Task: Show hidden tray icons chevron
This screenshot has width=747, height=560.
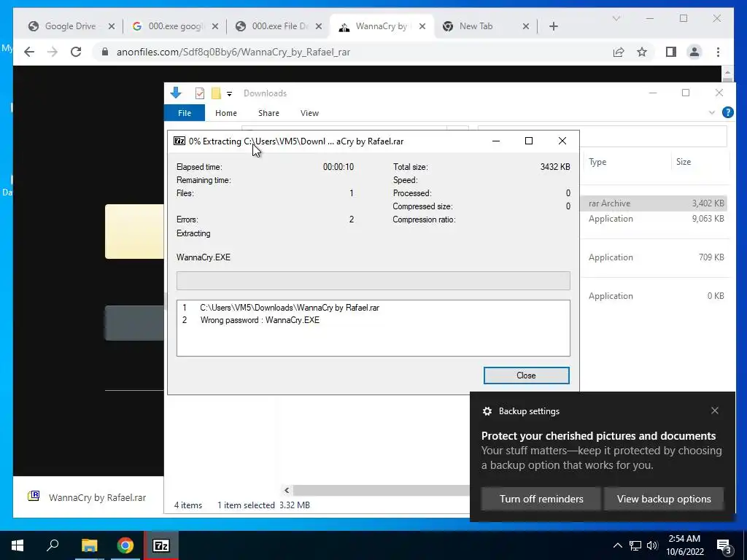Action: 617,545
